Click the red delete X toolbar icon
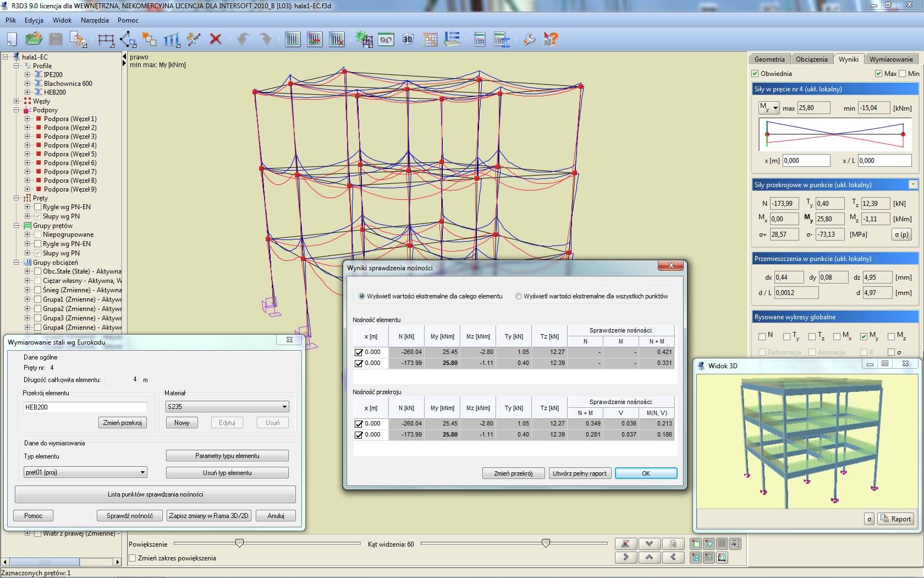 [216, 39]
